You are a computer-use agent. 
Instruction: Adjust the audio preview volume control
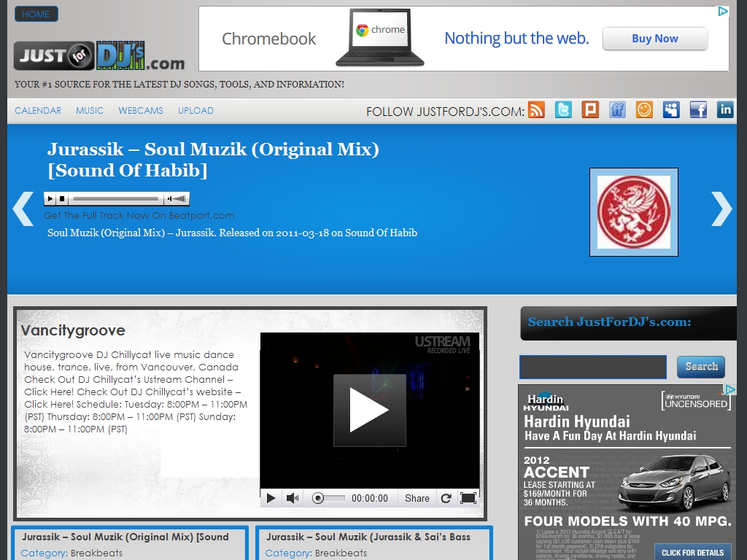pos(177,198)
